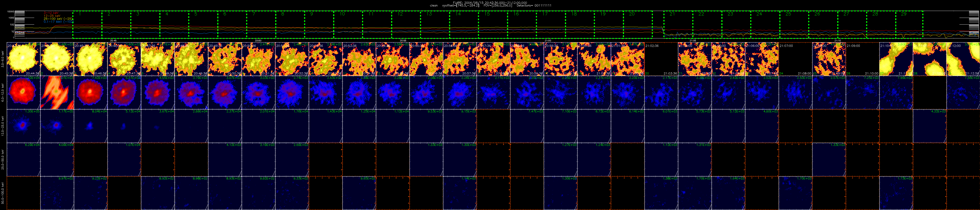
Task: Open the 3-6 keV image starting 20:49:36
Action: click(x=225, y=59)
